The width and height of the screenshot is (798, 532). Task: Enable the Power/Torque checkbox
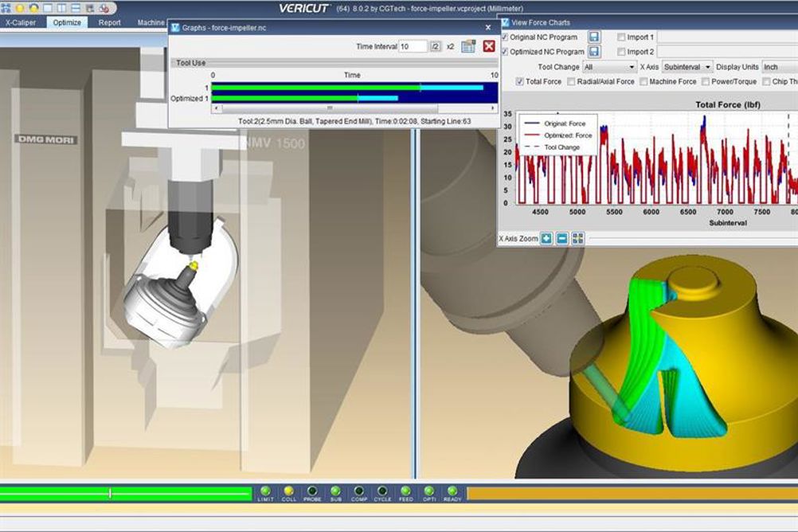pos(706,81)
